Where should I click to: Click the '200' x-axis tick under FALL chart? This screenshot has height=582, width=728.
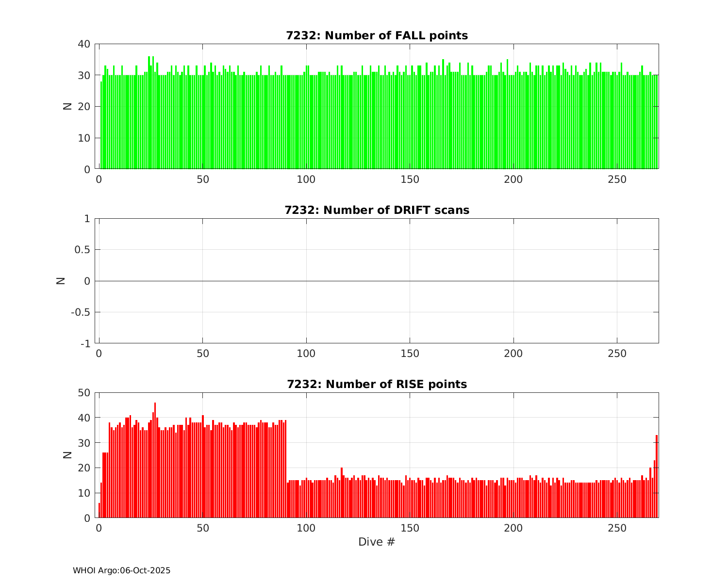click(513, 179)
